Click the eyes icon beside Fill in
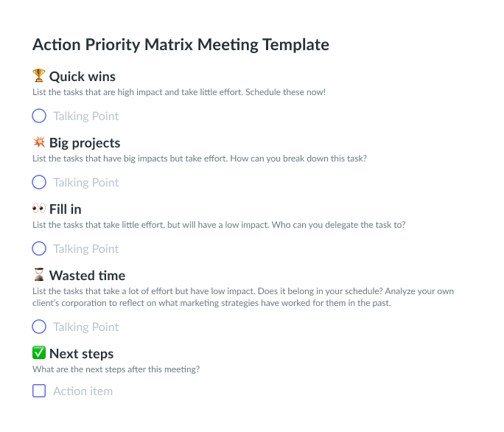 tap(39, 209)
